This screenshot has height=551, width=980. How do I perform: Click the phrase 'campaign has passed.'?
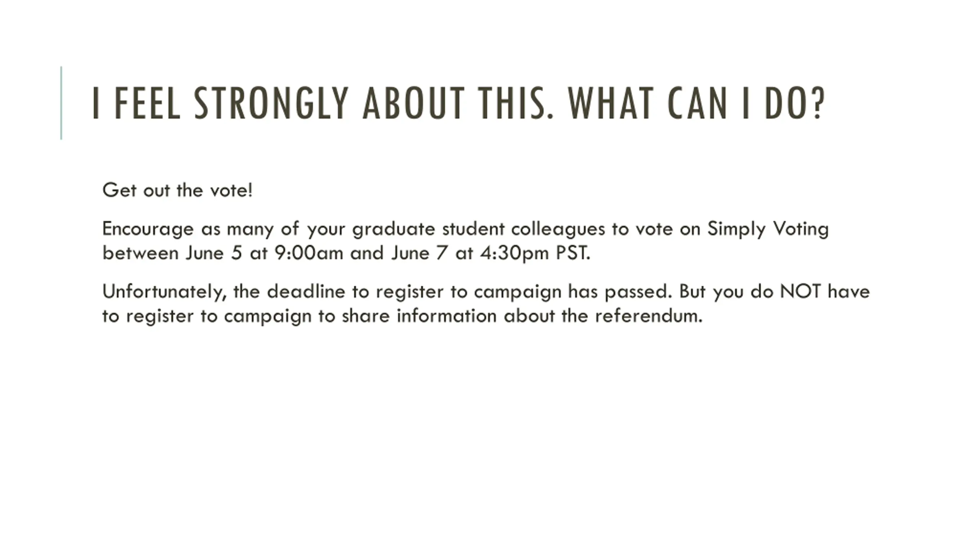[573, 292]
